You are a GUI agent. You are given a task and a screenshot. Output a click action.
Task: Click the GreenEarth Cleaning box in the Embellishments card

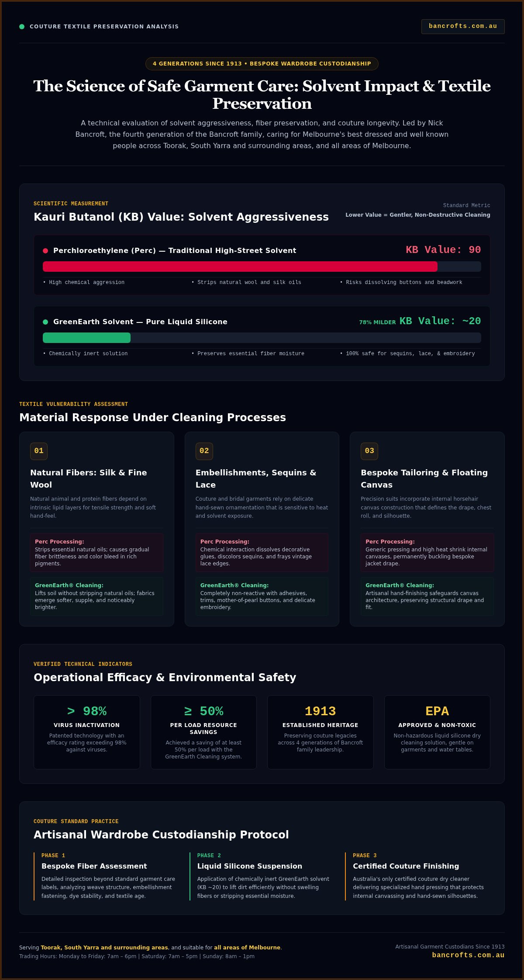coord(262,596)
